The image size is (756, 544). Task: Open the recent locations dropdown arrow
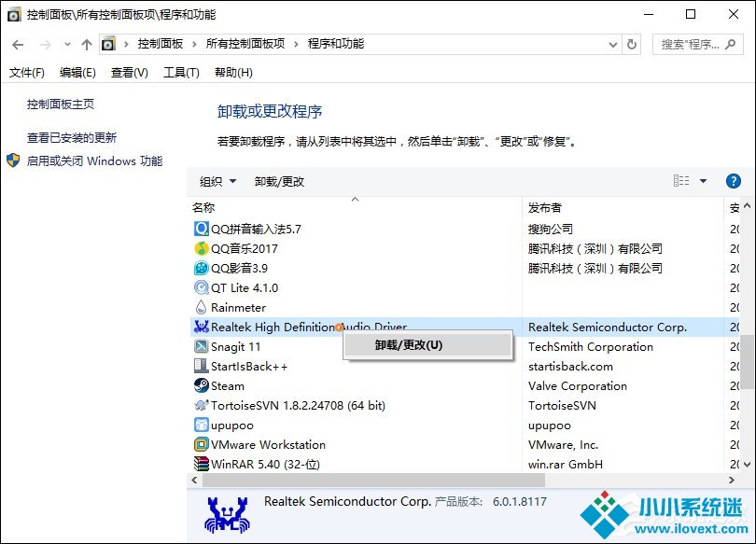67,45
